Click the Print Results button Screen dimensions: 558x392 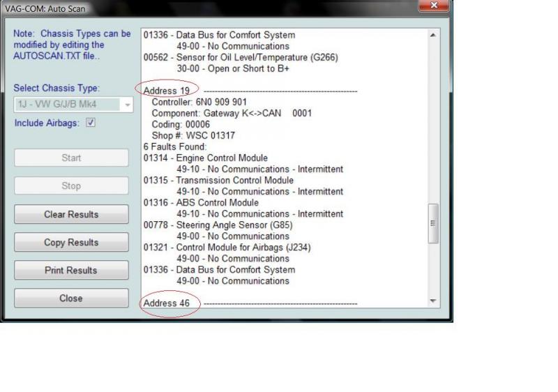coord(71,271)
